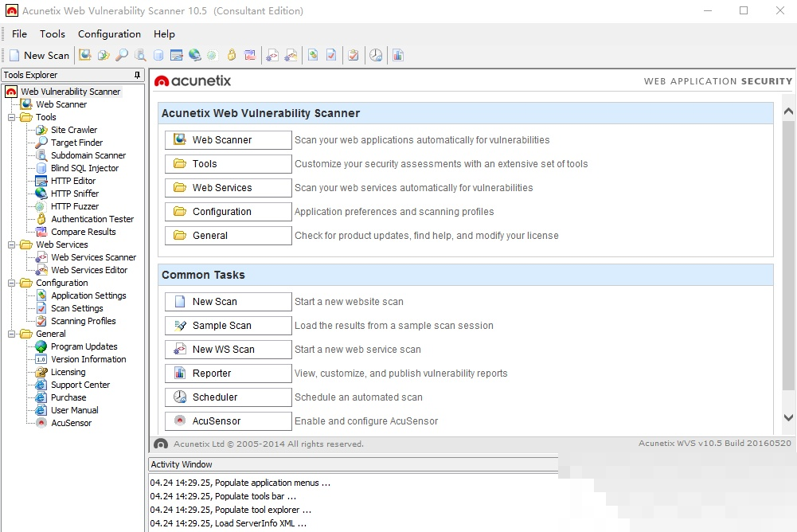Image resolution: width=797 pixels, height=532 pixels.
Task: Select Support Center in the tree
Action: click(x=80, y=385)
